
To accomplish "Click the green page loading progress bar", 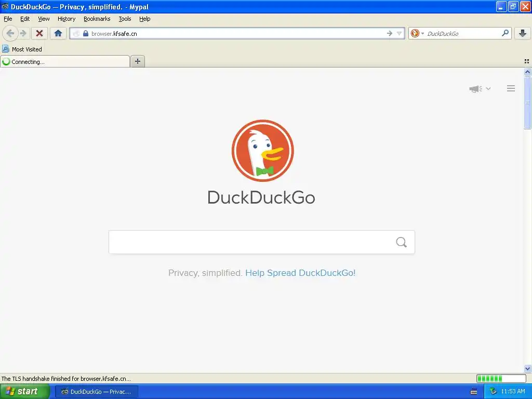I will tap(501, 378).
